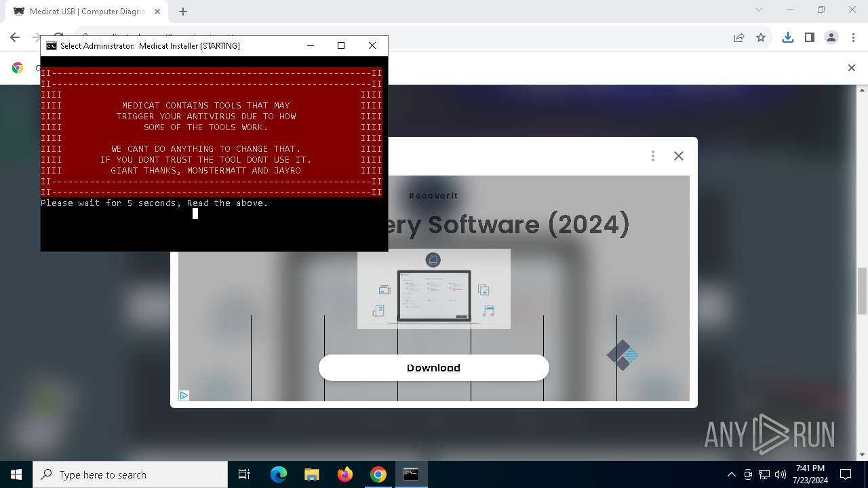Toggle the Chrome side panel
The width and height of the screenshot is (868, 488).
coord(809,37)
